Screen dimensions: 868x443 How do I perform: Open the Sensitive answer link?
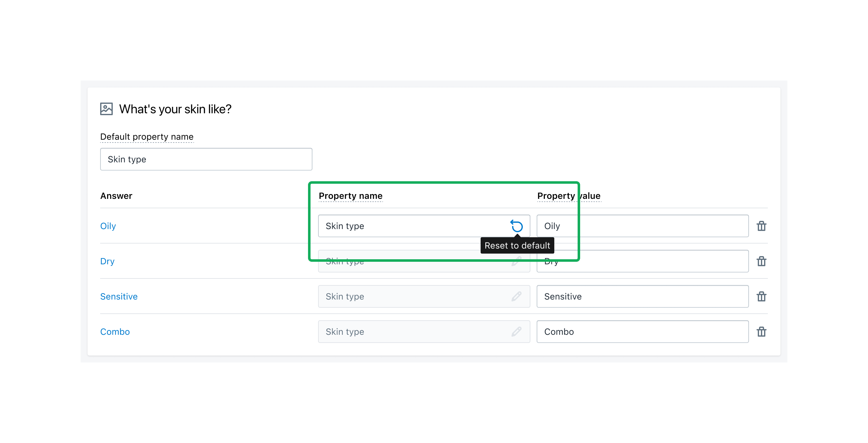coord(119,297)
